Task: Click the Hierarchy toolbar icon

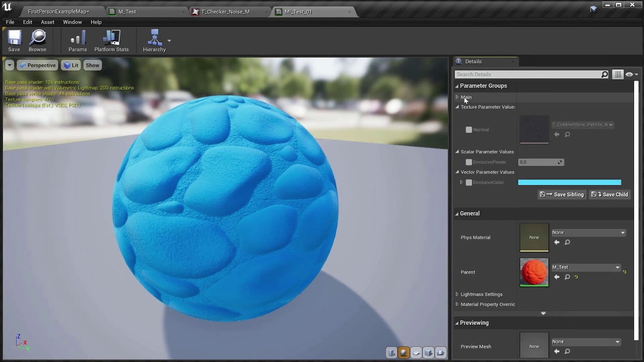Action: tap(154, 41)
